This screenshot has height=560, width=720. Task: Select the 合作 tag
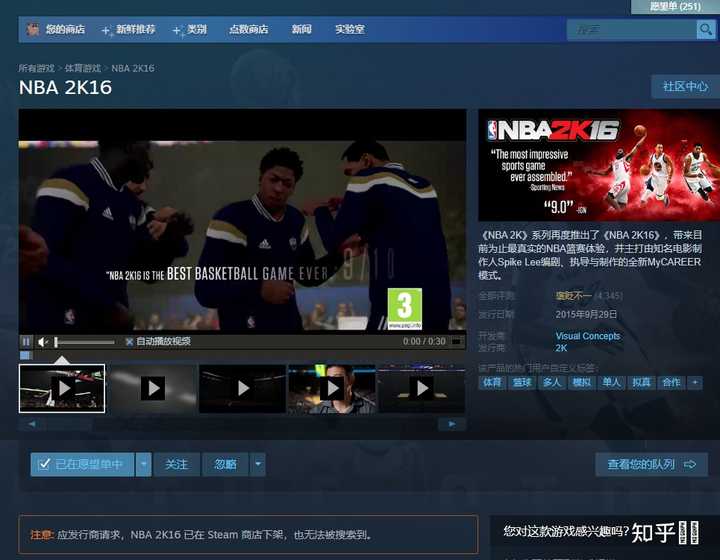tap(671, 382)
